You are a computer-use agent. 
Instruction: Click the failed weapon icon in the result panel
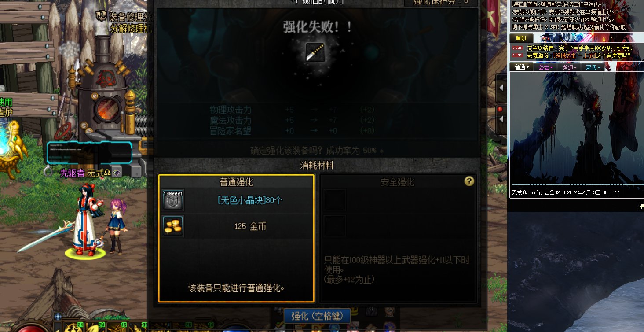[x=315, y=52]
